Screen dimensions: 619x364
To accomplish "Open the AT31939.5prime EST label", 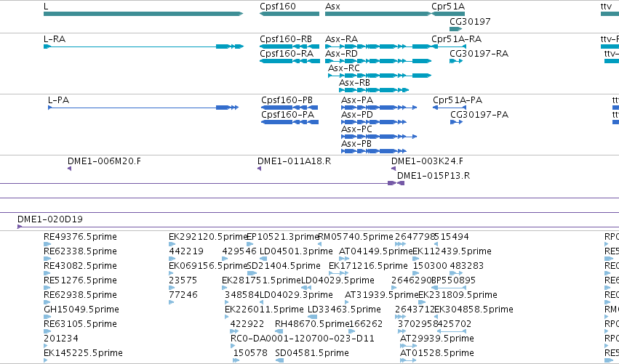I will click(x=382, y=296).
